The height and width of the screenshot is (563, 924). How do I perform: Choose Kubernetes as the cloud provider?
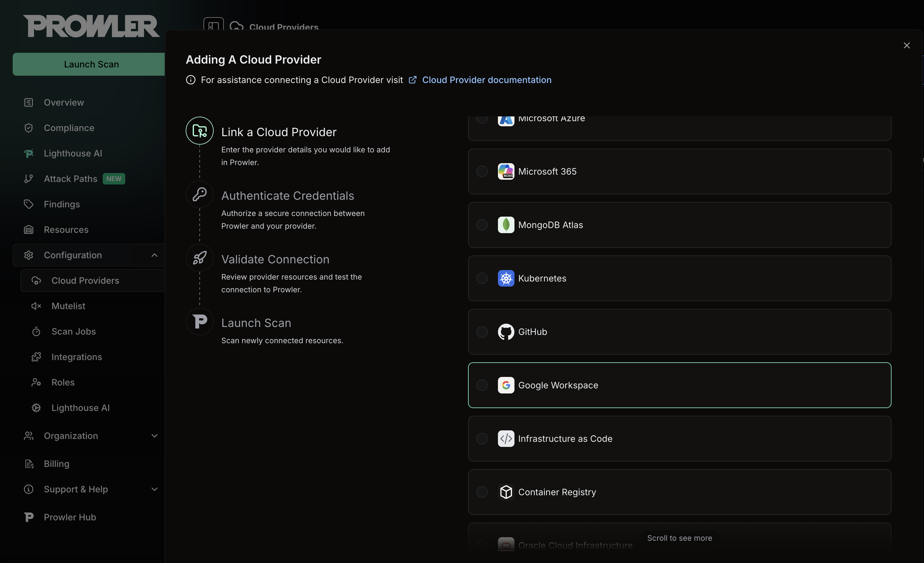coord(482,278)
